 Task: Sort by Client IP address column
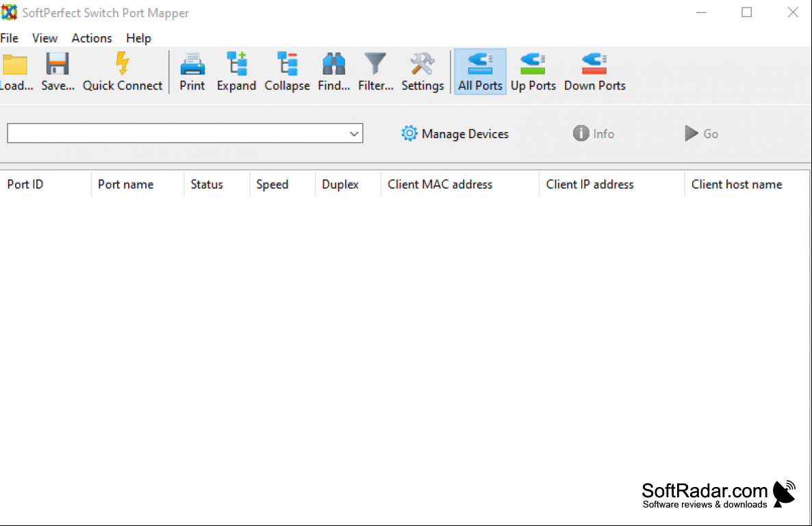pyautogui.click(x=611, y=184)
